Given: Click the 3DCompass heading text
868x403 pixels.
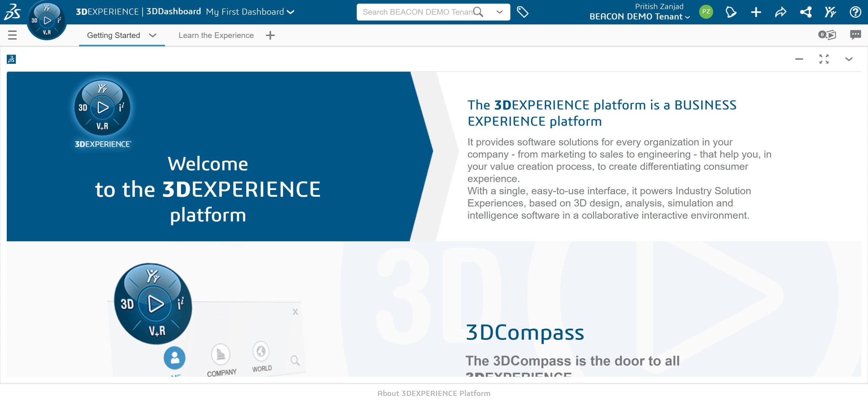Looking at the screenshot, I should pos(525,332).
